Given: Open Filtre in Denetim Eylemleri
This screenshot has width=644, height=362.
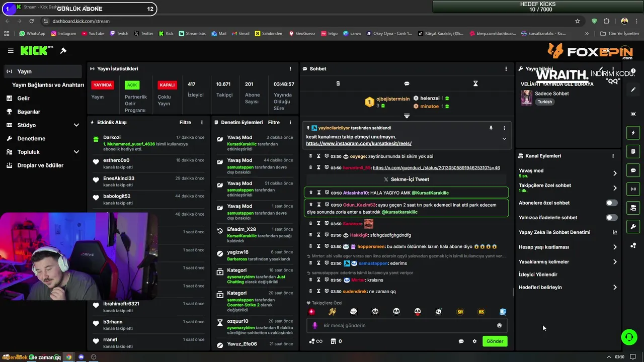Looking at the screenshot, I should pyautogui.click(x=274, y=122).
